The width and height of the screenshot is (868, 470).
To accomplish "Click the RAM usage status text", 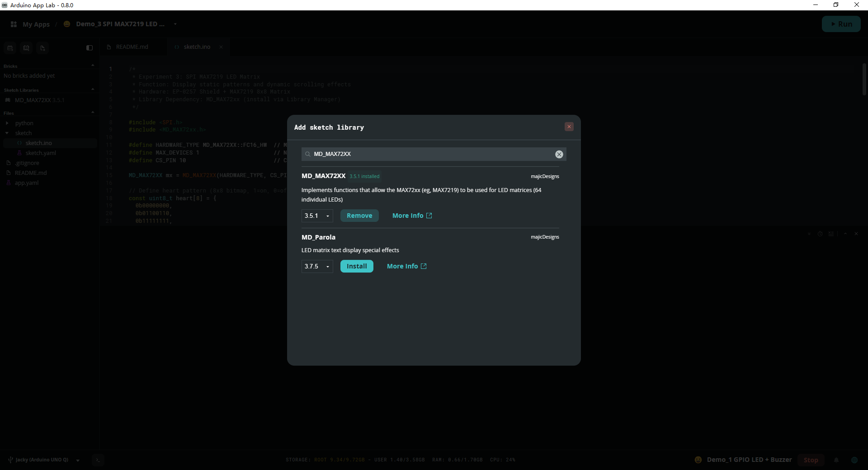I will pos(458,460).
